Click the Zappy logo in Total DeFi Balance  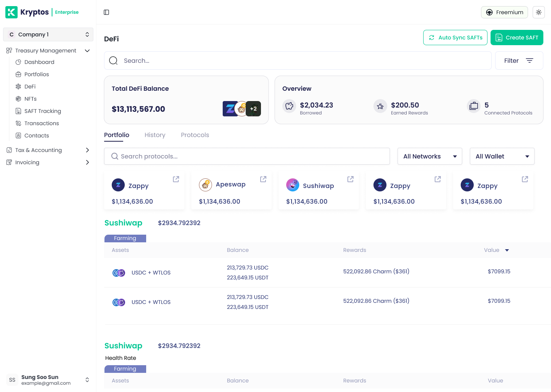click(x=230, y=109)
